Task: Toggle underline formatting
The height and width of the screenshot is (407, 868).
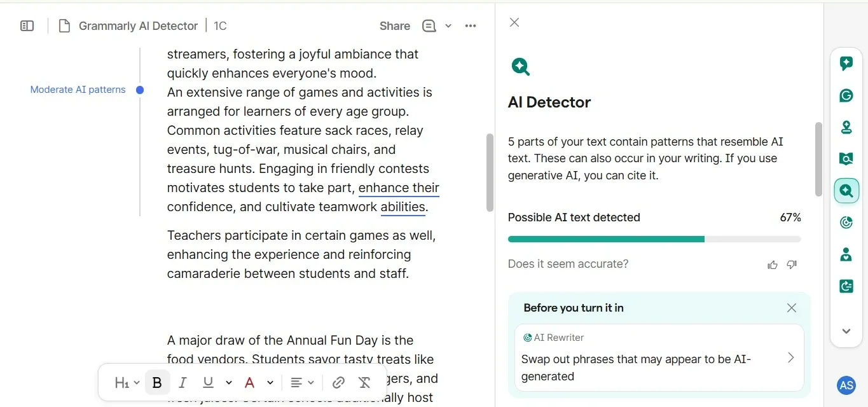Action: coord(208,383)
